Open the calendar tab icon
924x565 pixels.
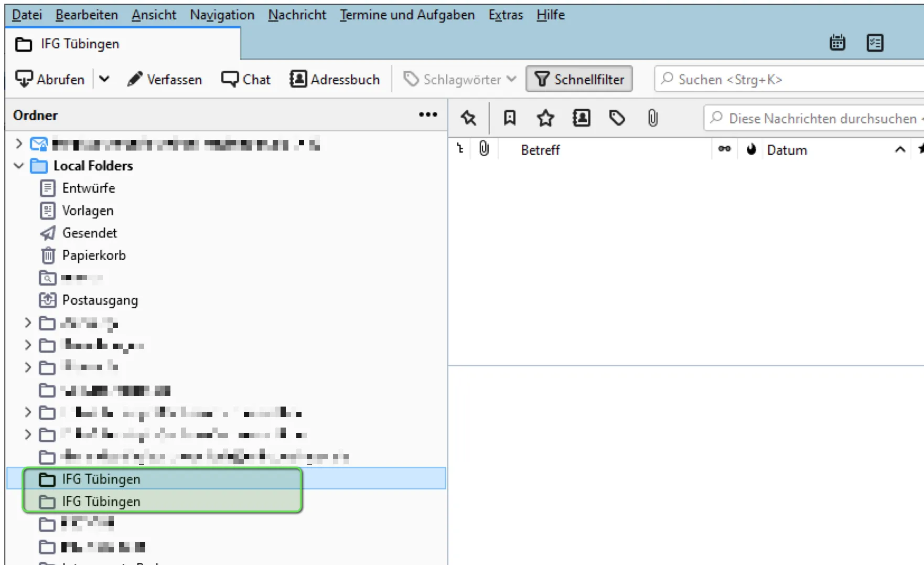tap(837, 42)
